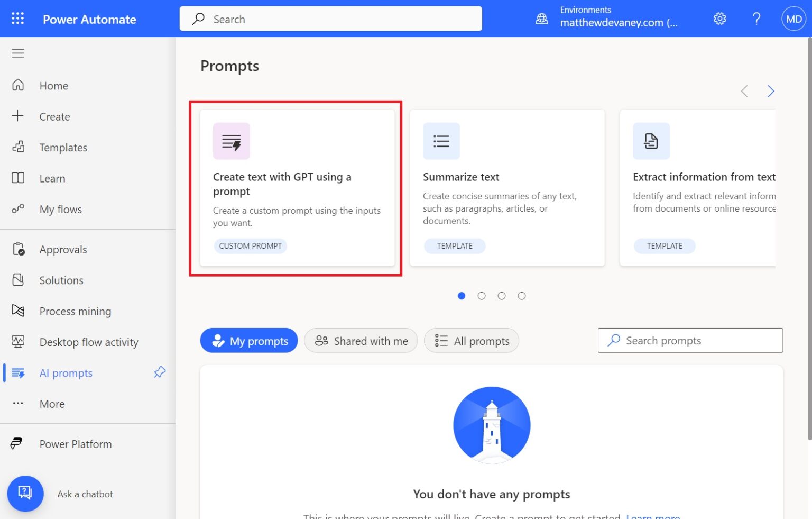
Task: Advance the prompt carousel with the right chevron
Action: point(771,91)
